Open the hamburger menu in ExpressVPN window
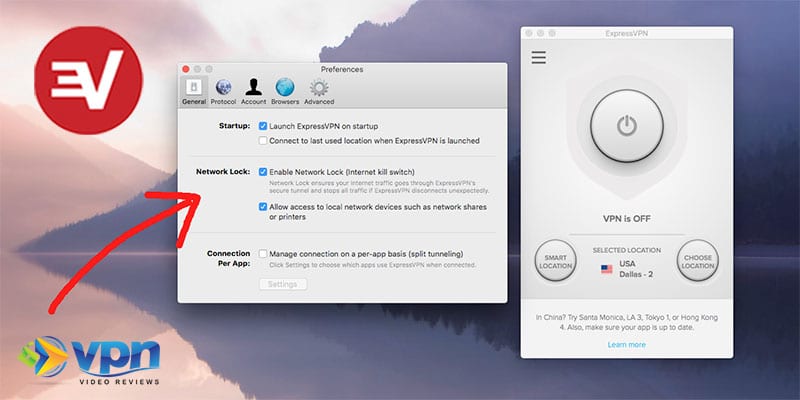Image resolution: width=800 pixels, height=400 pixels. [x=539, y=58]
